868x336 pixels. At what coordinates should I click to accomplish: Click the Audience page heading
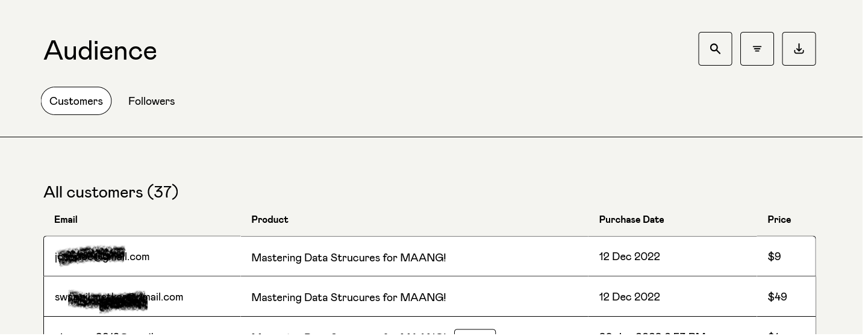pos(100,51)
